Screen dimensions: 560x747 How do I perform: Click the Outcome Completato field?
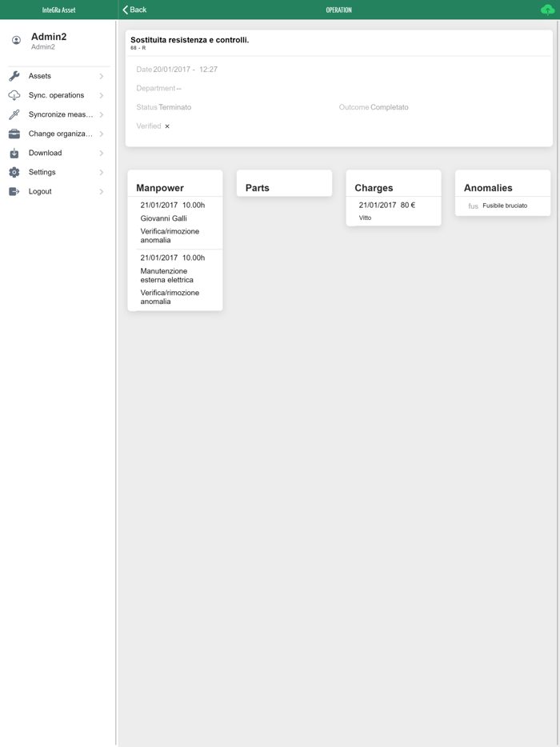pyautogui.click(x=374, y=107)
